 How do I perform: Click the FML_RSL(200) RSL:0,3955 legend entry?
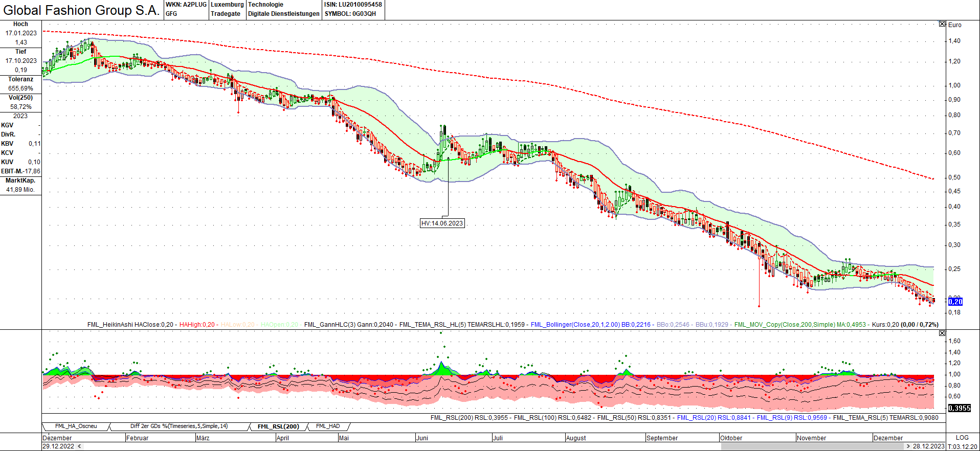[469, 418]
